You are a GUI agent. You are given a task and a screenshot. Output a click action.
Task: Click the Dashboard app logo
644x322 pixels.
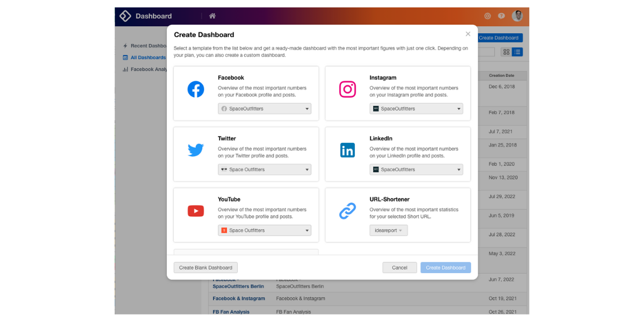125,16
